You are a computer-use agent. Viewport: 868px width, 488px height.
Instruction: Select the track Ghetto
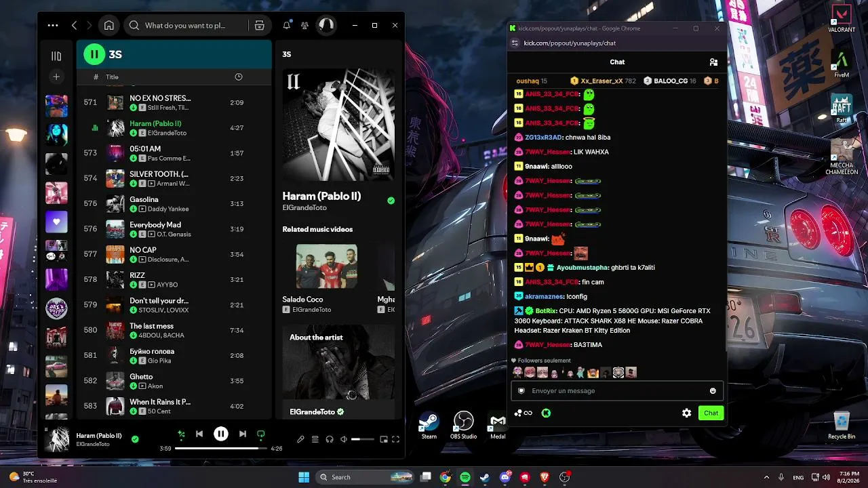[141, 377]
